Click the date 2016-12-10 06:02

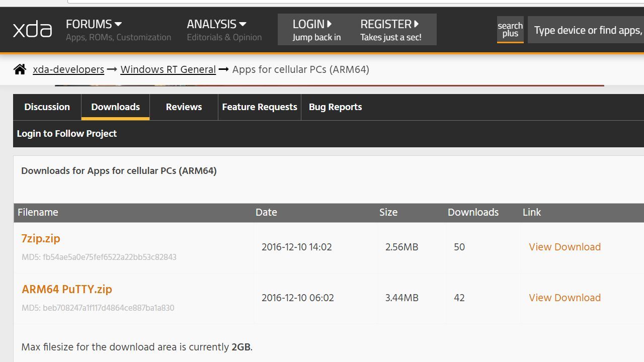(x=298, y=298)
